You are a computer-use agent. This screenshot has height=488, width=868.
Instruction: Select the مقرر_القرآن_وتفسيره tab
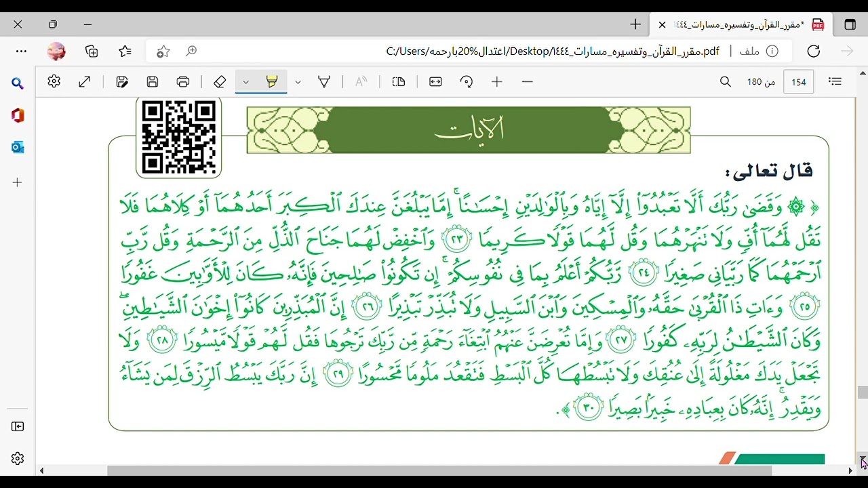pos(740,24)
